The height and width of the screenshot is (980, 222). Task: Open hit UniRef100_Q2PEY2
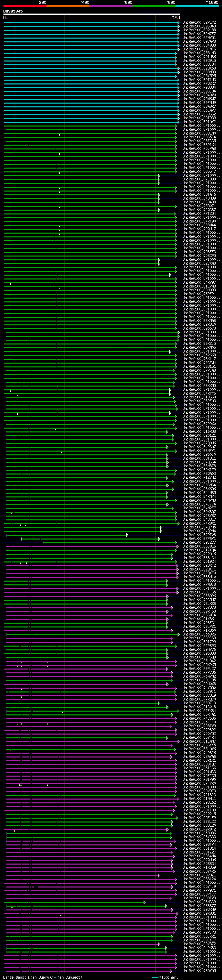tap(199, 23)
